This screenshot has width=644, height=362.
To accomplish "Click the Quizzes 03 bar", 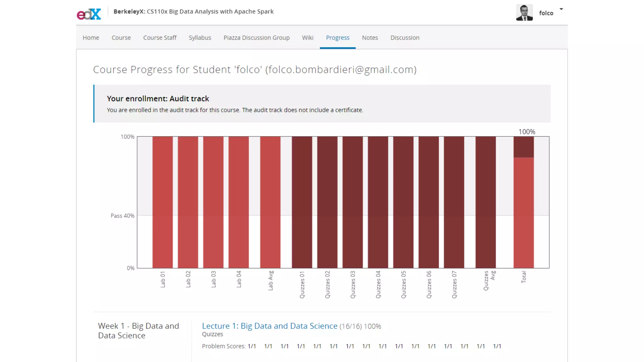I will point(353,202).
